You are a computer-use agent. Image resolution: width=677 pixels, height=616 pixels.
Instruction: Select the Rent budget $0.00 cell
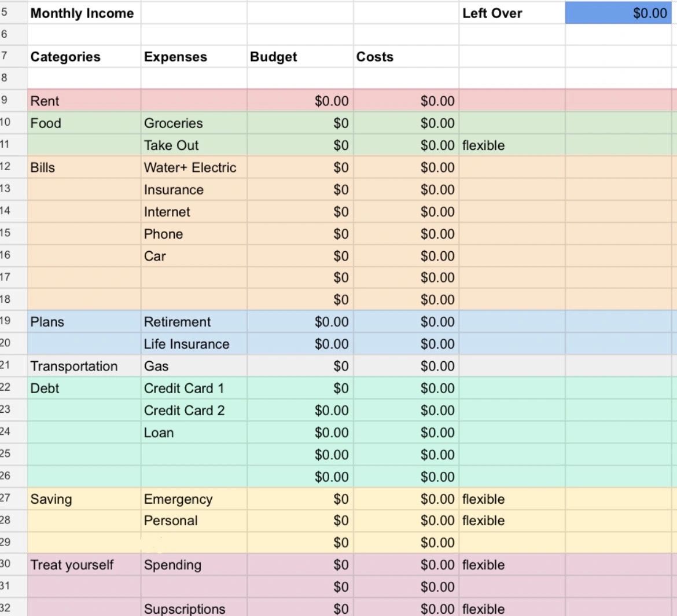pos(300,101)
